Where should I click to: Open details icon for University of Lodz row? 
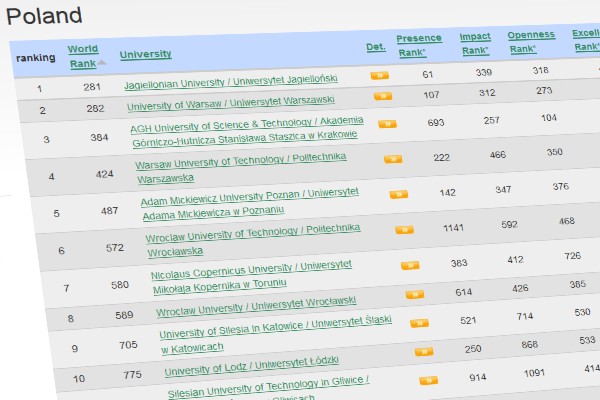tap(424, 351)
